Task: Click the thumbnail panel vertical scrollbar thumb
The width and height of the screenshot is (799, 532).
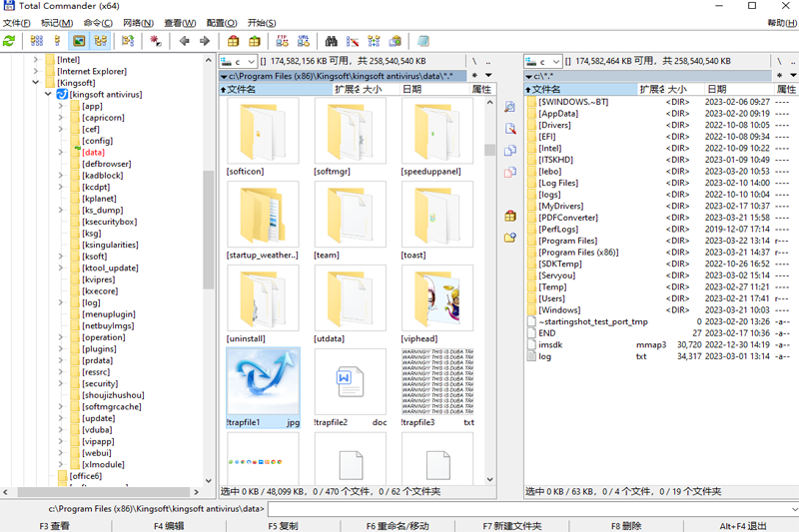Action: coord(489,150)
